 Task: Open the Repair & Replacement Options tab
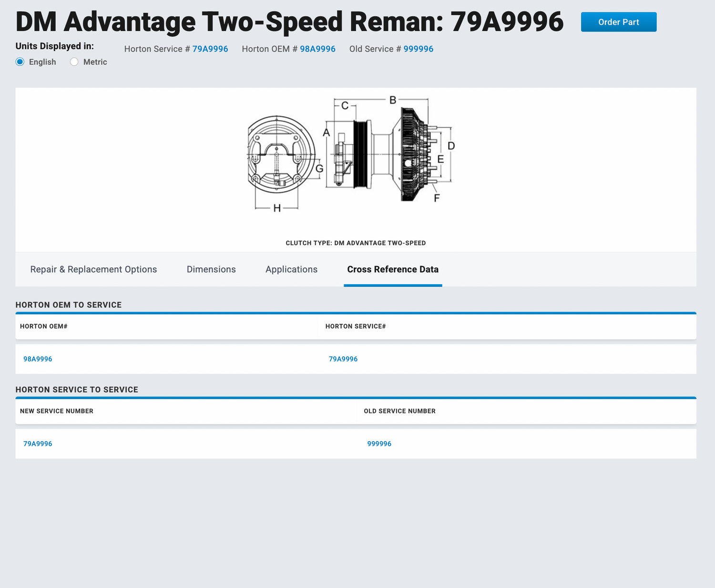(x=93, y=269)
